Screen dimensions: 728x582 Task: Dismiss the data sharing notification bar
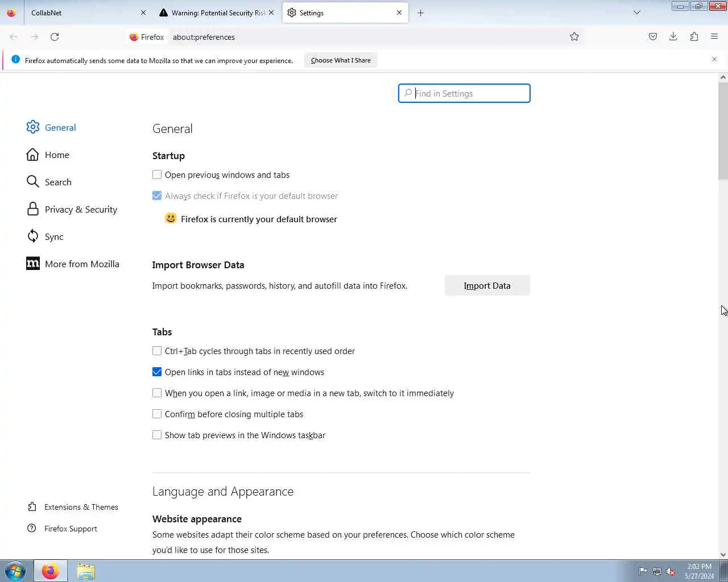pos(714,59)
